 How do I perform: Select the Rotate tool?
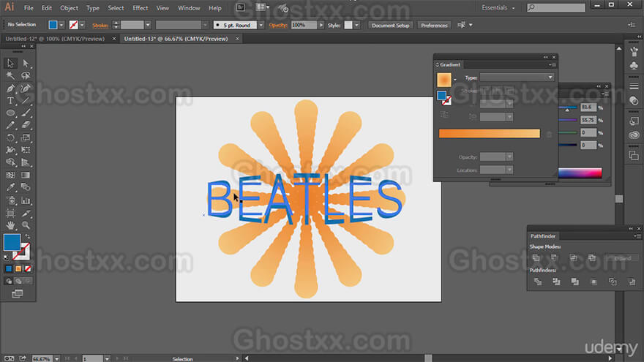coord(10,138)
